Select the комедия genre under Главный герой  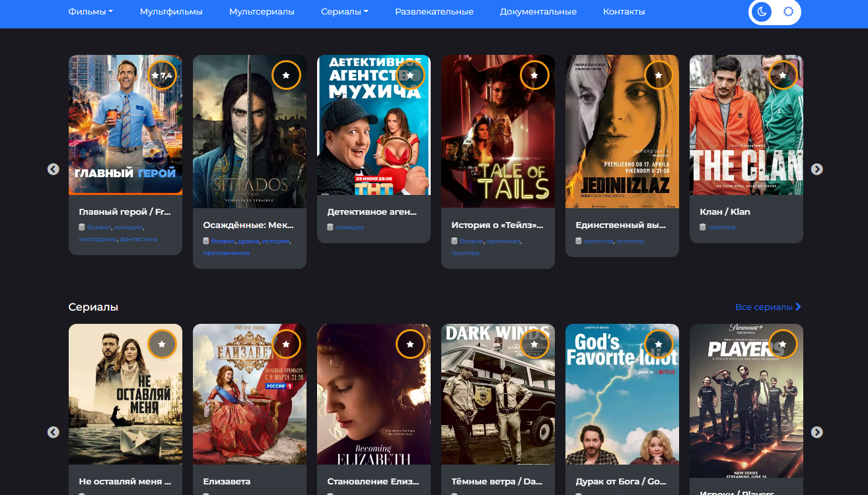point(128,227)
